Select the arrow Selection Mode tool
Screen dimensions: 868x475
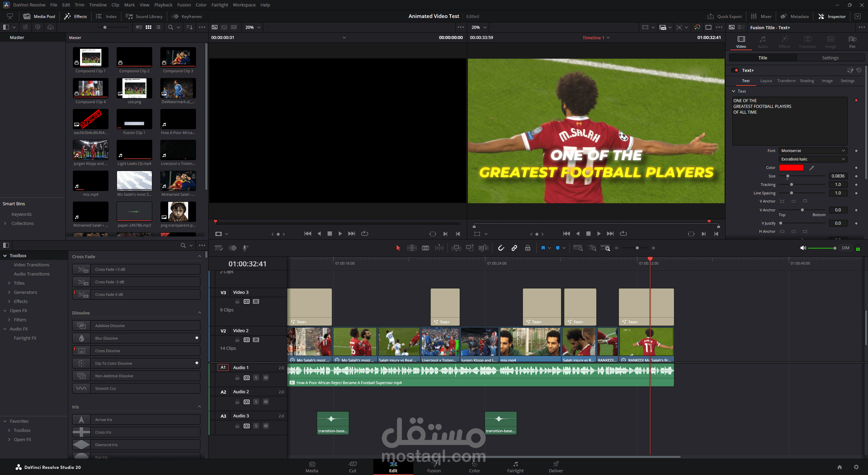[x=398, y=248]
